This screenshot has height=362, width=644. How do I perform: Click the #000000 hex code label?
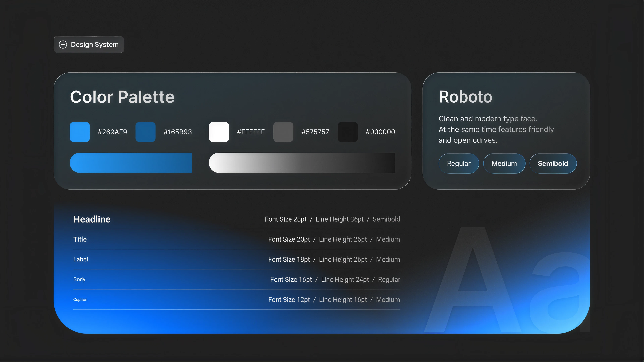click(x=380, y=132)
